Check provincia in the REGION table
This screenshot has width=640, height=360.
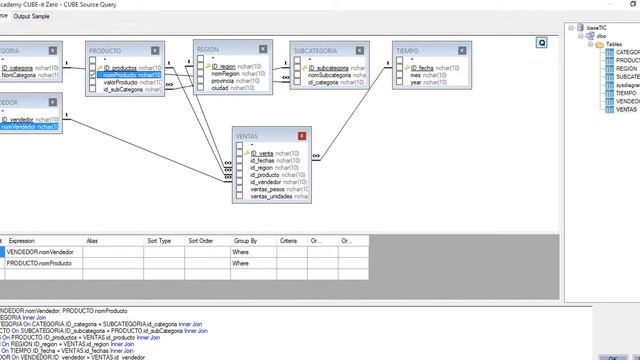pyautogui.click(x=200, y=80)
